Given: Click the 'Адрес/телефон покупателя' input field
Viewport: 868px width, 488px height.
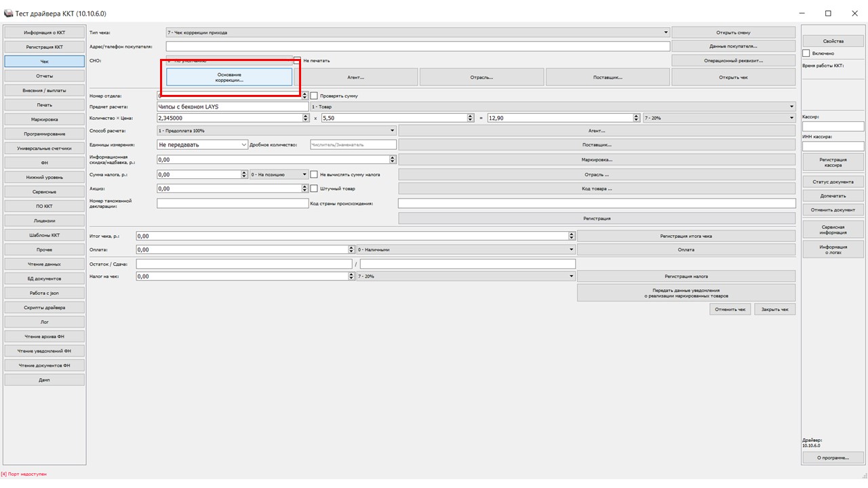Looking at the screenshot, I should pyautogui.click(x=417, y=47).
